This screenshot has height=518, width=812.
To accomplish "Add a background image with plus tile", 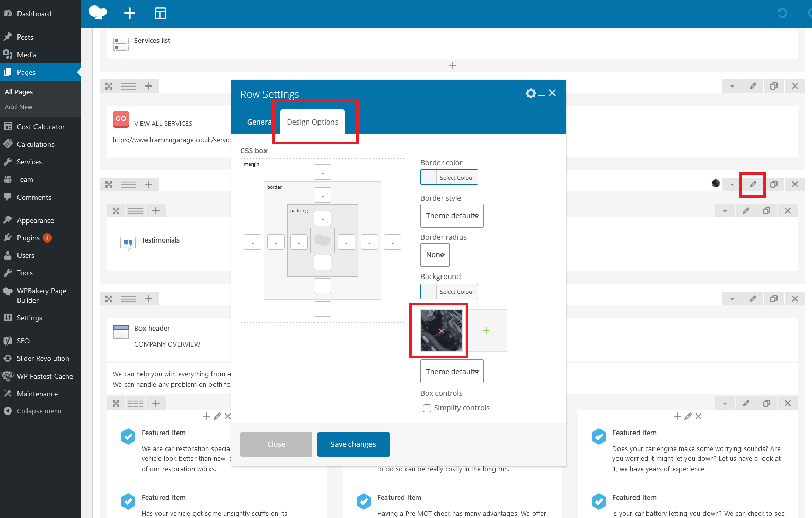I will [486, 331].
